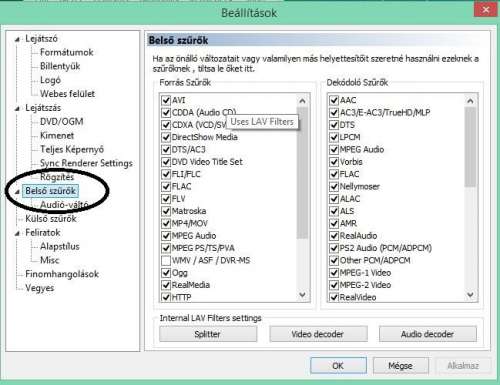Open the Vegyes settings page
The width and height of the screenshot is (500, 385).
[39, 288]
